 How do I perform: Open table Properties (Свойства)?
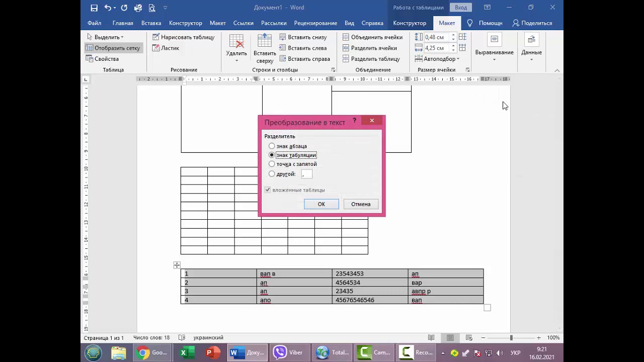103,59
